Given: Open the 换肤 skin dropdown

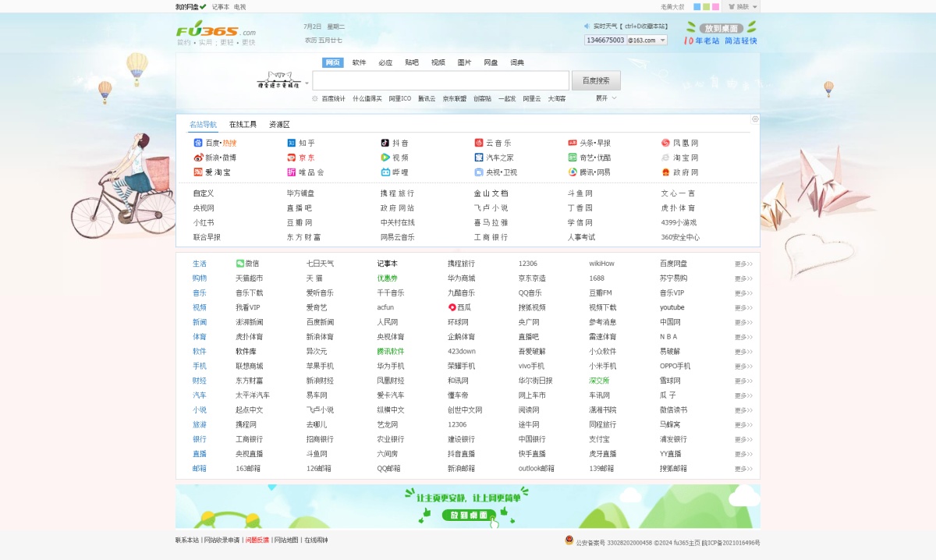Looking at the screenshot, I should [x=743, y=6].
